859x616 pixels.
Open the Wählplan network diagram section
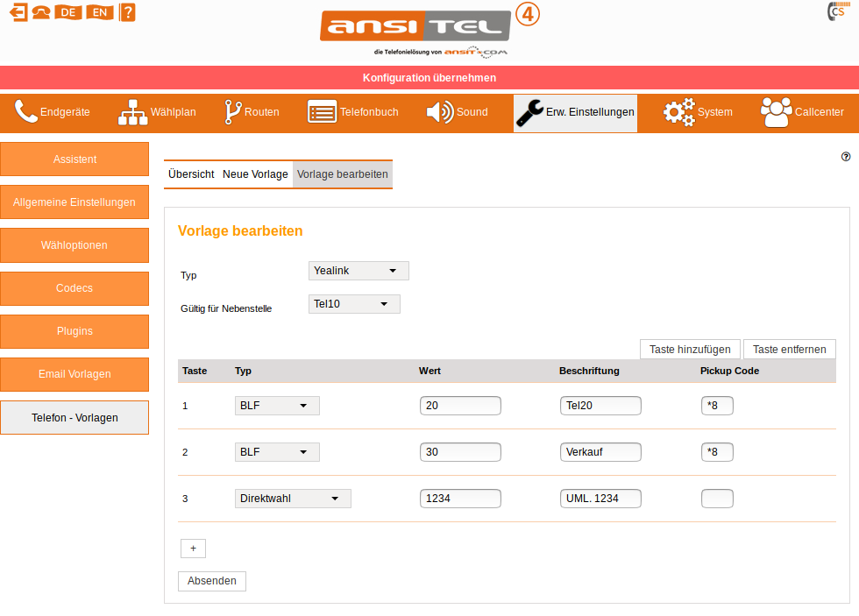pyautogui.click(x=158, y=112)
